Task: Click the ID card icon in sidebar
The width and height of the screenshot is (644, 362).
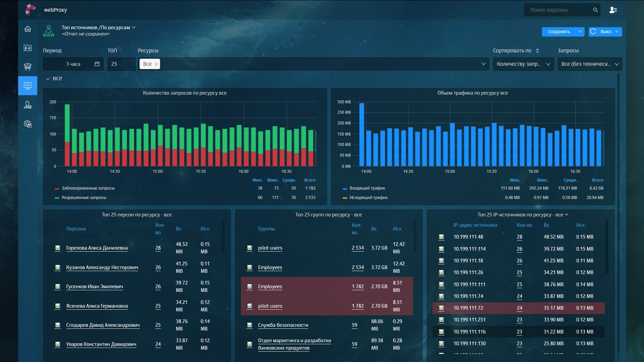Action: click(28, 48)
